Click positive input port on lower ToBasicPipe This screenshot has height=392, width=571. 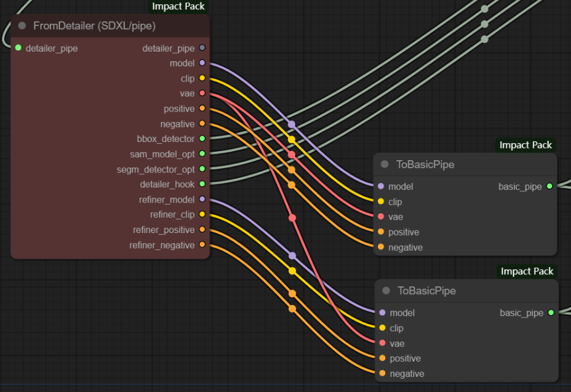tap(382, 359)
